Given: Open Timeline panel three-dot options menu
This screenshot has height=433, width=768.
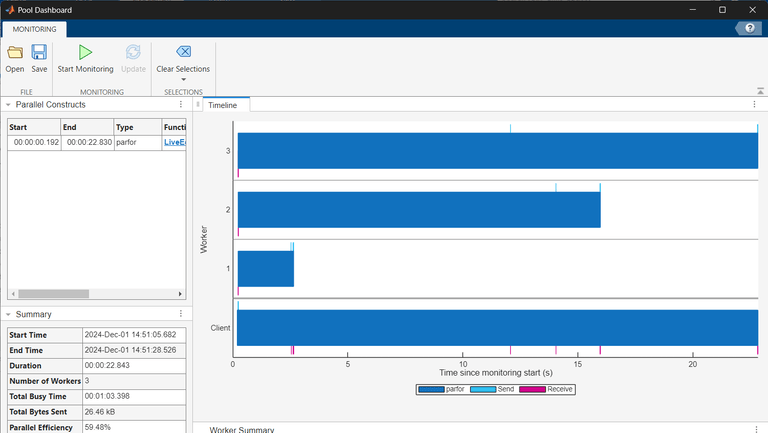Looking at the screenshot, I should 754,104.
